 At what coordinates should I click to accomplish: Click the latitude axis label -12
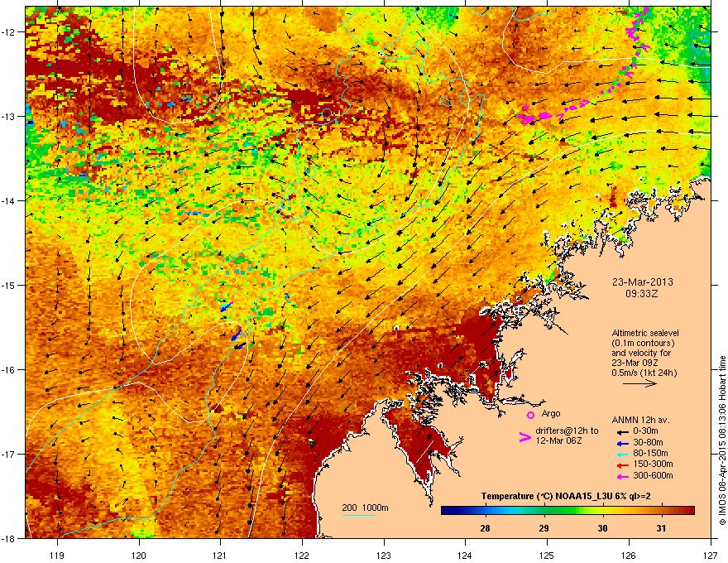(9, 32)
